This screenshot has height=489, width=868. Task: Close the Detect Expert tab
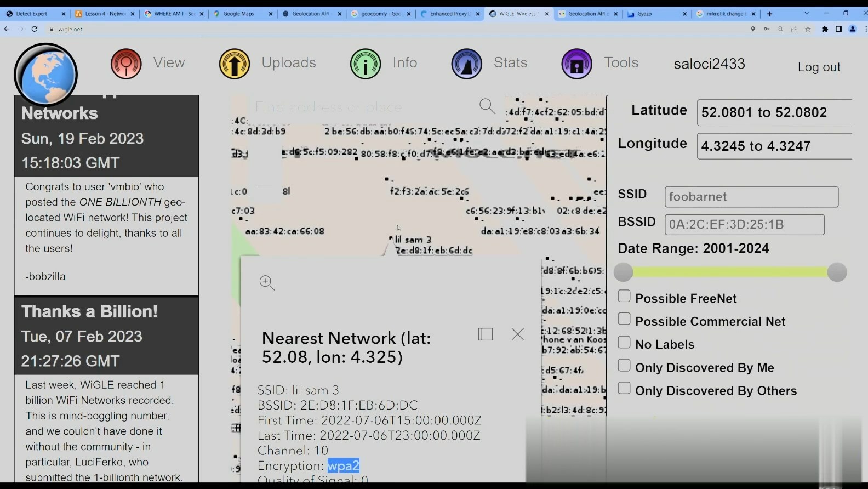click(x=64, y=14)
